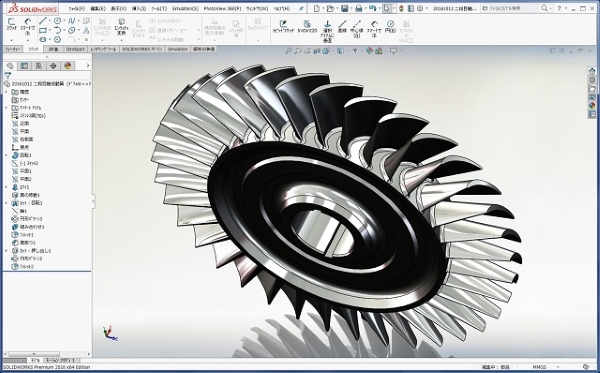Image resolution: width=600 pixels, height=373 pixels.
Task: Open the 挿入(I) menu
Action: 139,8
